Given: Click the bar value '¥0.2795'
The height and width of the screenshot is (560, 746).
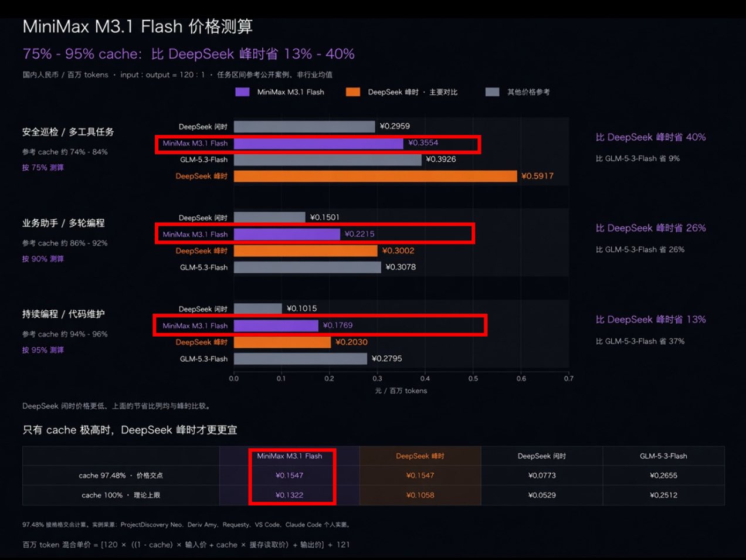Looking at the screenshot, I should [x=387, y=359].
